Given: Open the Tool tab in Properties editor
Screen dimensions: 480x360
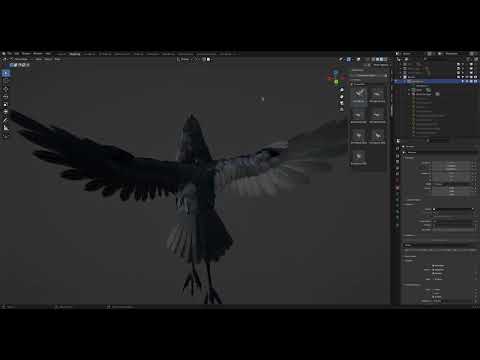Looking at the screenshot, I should (397, 148).
